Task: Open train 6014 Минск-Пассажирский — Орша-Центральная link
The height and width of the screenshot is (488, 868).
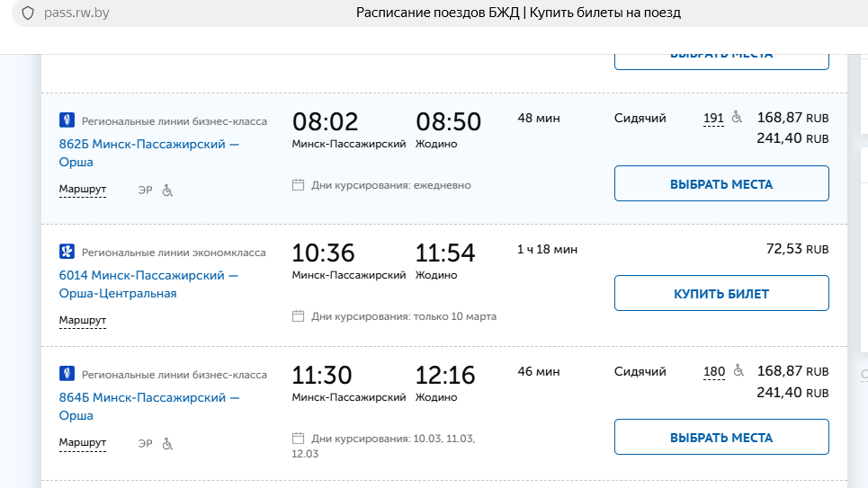Action: (x=148, y=284)
